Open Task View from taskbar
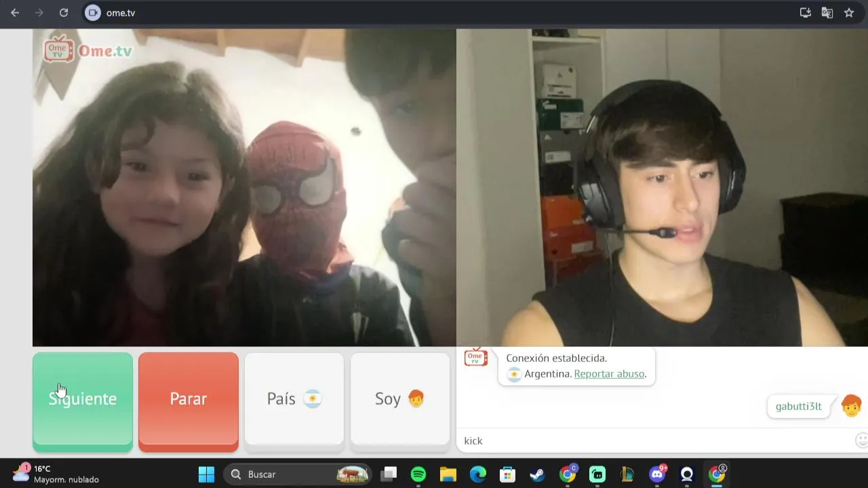Viewport: 868px width, 488px height. point(389,474)
